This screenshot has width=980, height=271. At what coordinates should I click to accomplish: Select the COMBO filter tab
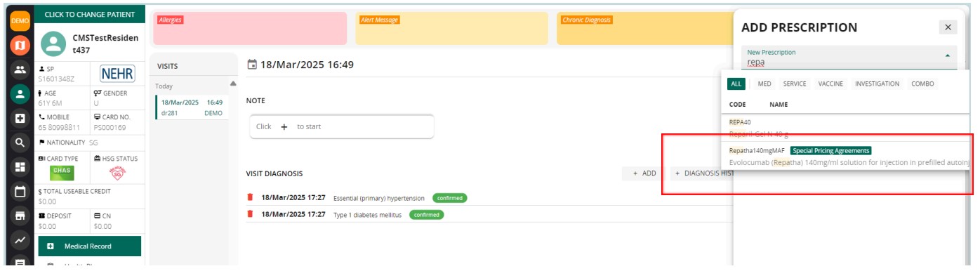click(922, 84)
